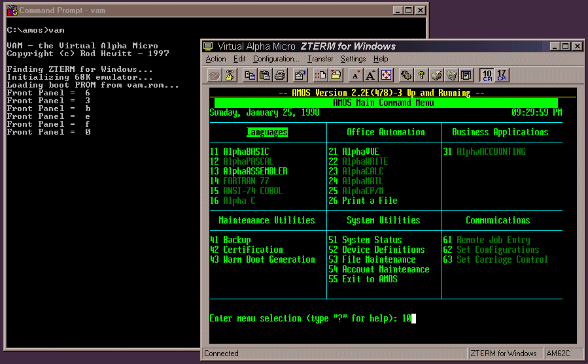Image resolution: width=588 pixels, height=364 pixels.
Task: Click '14 FORTRAN 77' menu entry
Action: 239,180
